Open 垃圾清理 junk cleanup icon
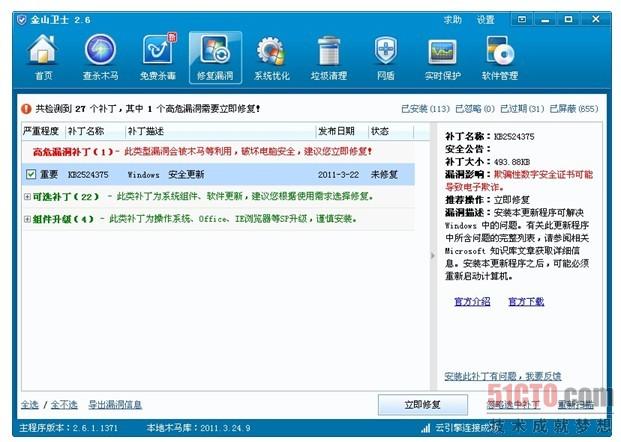The width and height of the screenshot is (621, 442). point(329,57)
